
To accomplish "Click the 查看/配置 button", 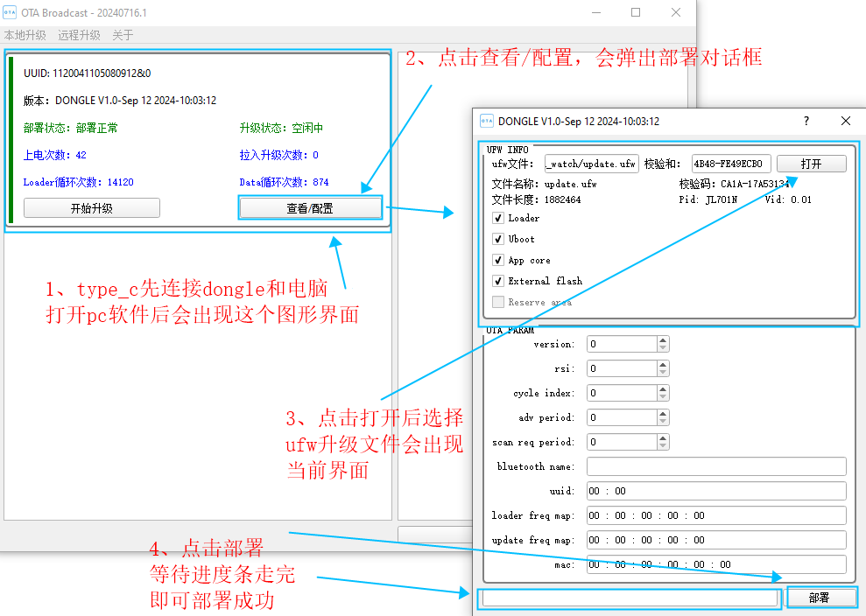I will pyautogui.click(x=310, y=208).
